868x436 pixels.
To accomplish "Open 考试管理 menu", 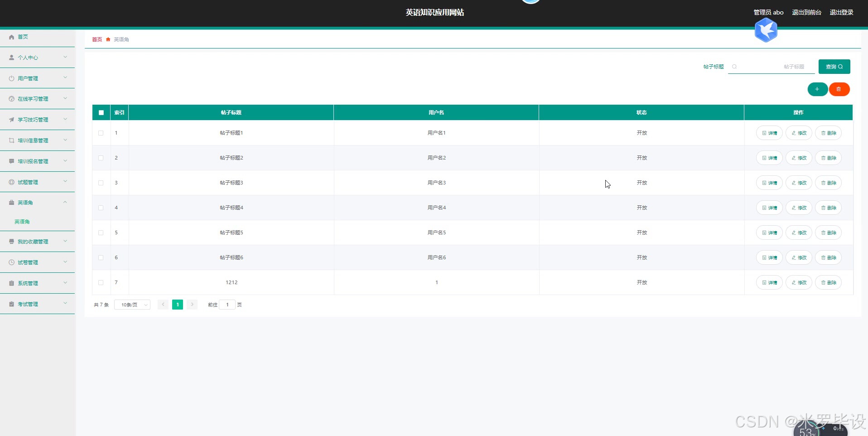I will (37, 304).
